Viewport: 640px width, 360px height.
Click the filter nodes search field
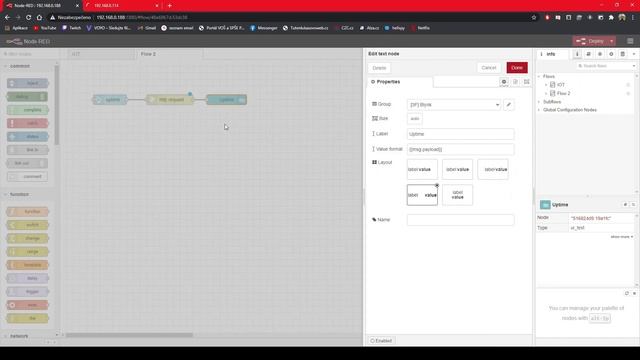[29, 54]
